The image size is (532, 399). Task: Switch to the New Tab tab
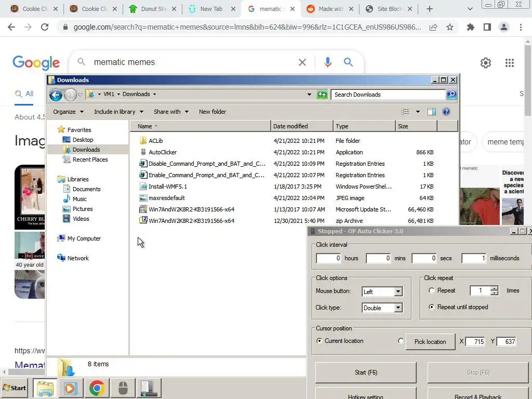[x=210, y=9]
